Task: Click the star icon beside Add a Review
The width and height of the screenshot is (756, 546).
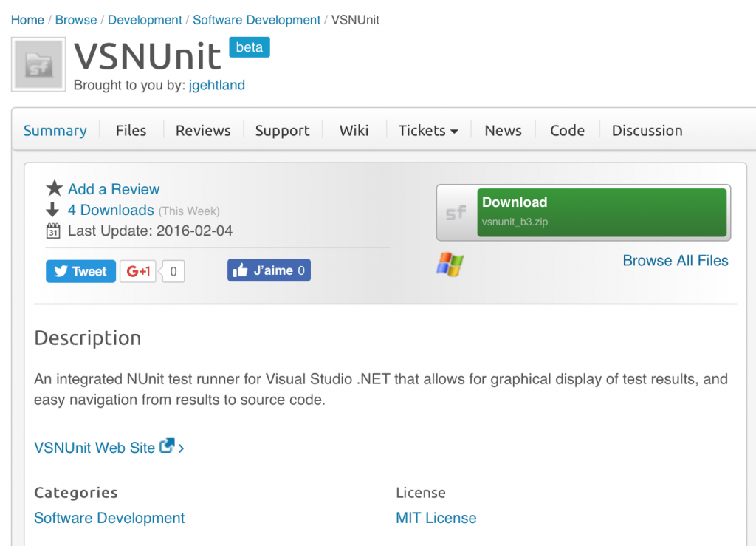Action: pos(55,188)
